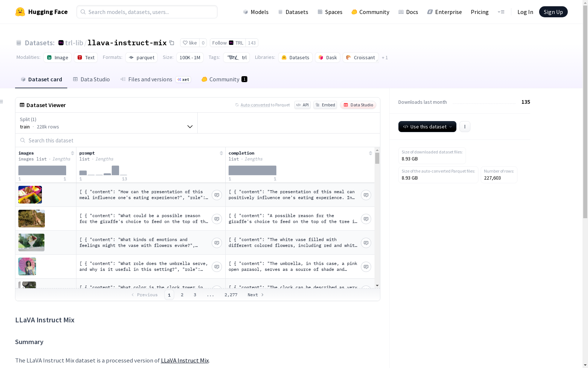Screen dimensions: 588x368
Task: Focus the Search this dataset field
Action: pos(198,140)
